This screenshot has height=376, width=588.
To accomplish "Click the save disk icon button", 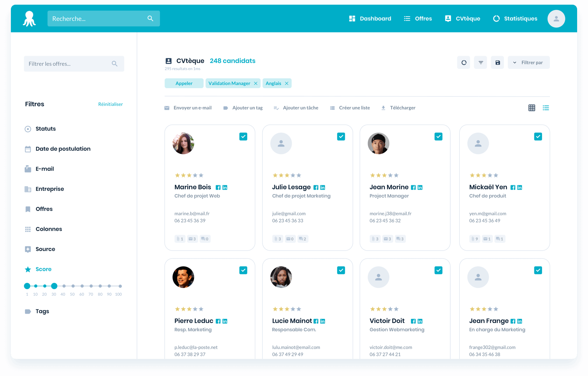I will (497, 63).
